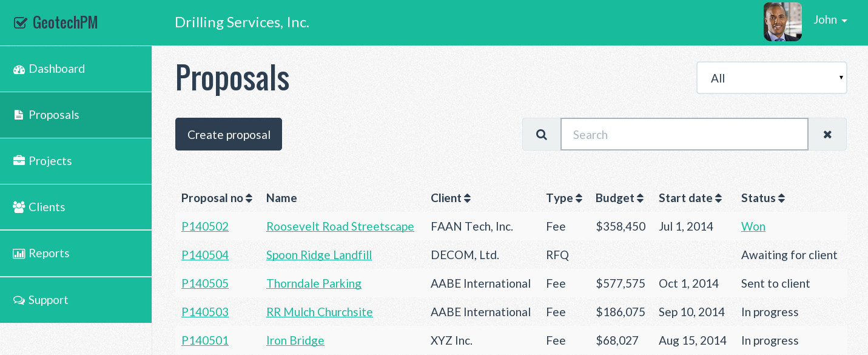
Task: Click John's profile photo thumbnail
Action: pyautogui.click(x=782, y=22)
